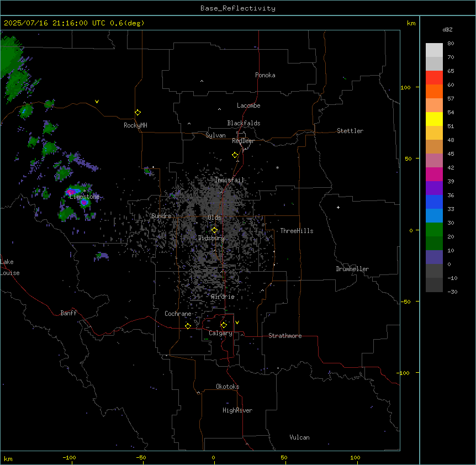
Task: Click the Airdrie label
Action: click(223, 297)
